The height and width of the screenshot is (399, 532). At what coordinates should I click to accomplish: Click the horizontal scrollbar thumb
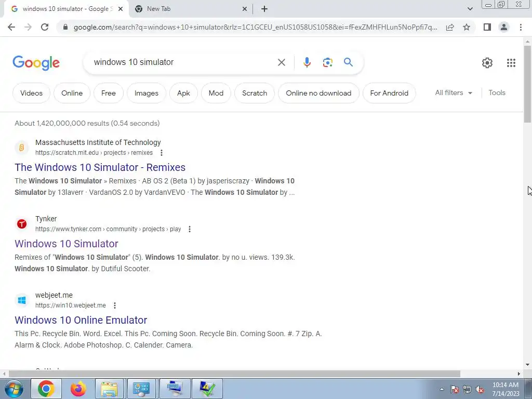234,374
